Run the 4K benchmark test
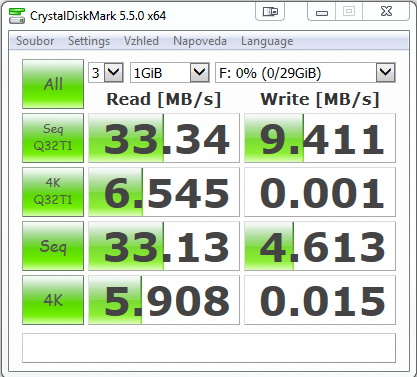This screenshot has height=377, width=417. click(53, 300)
